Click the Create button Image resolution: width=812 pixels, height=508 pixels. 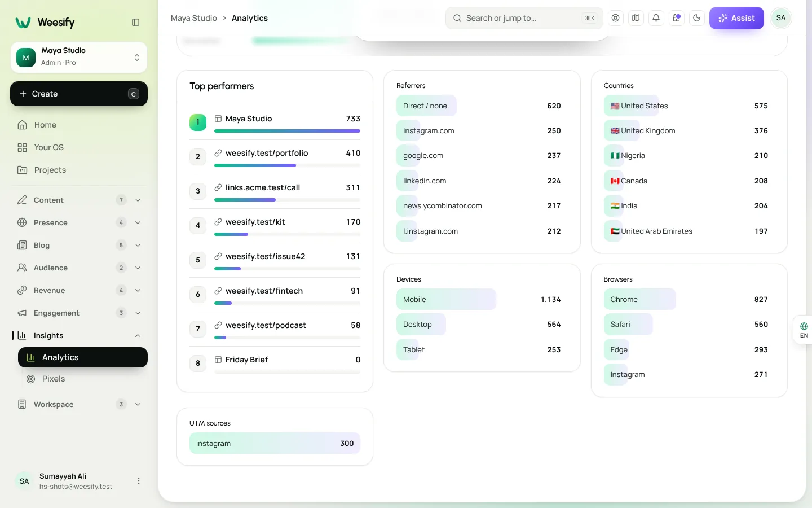point(79,94)
